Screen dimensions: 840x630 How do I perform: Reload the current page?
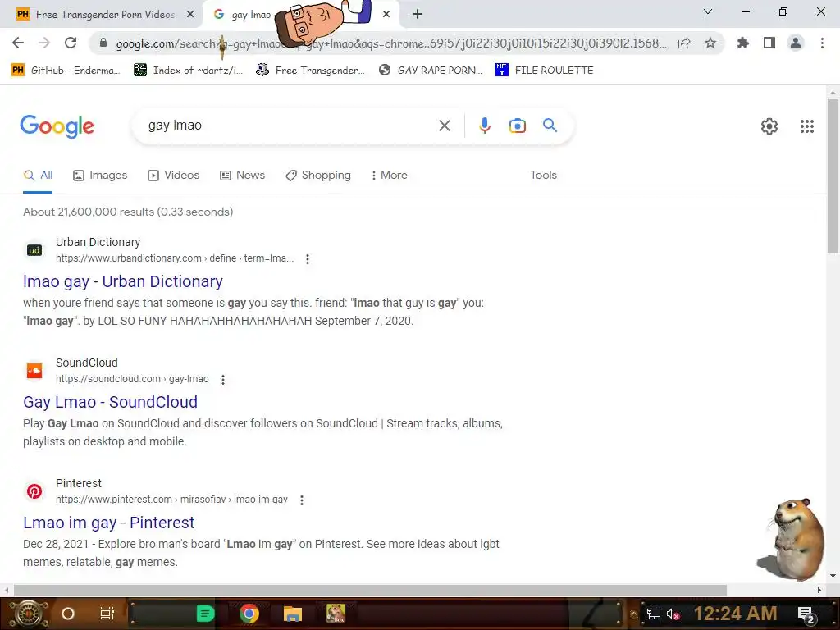click(71, 43)
